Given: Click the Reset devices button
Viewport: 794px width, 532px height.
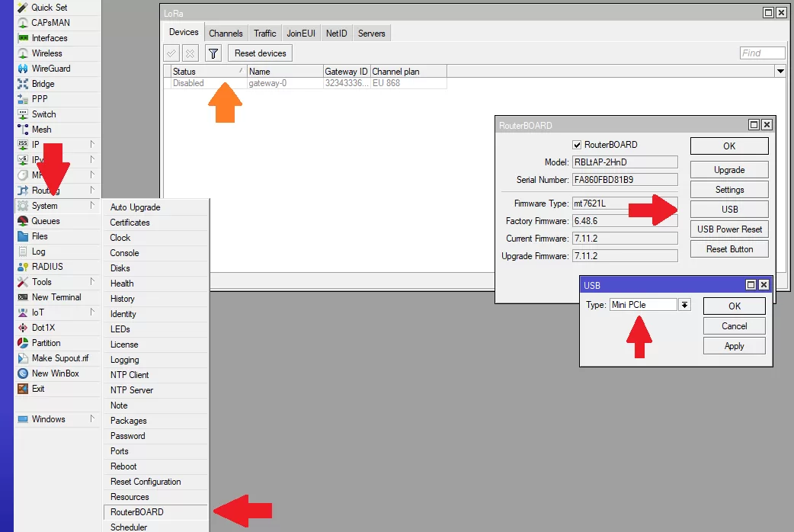Looking at the screenshot, I should (261, 53).
